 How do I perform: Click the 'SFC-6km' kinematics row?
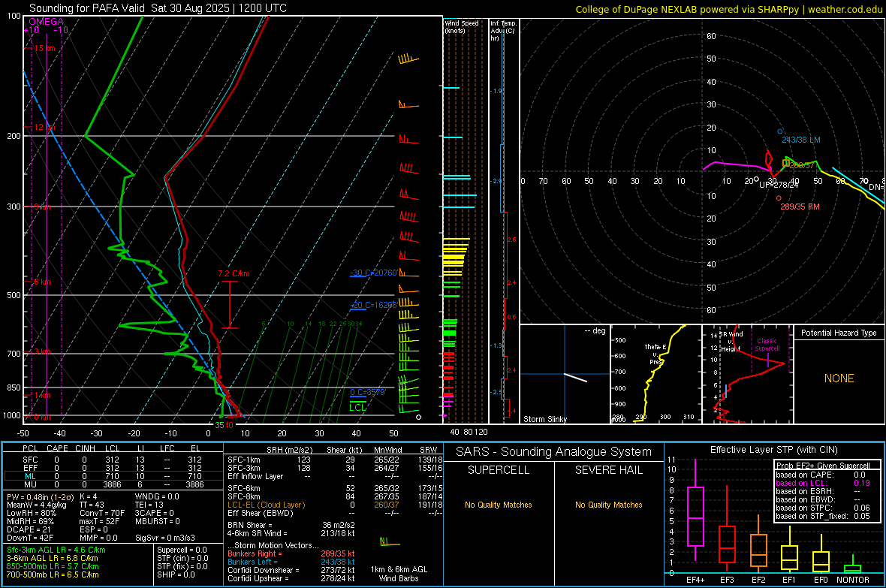(x=335, y=488)
